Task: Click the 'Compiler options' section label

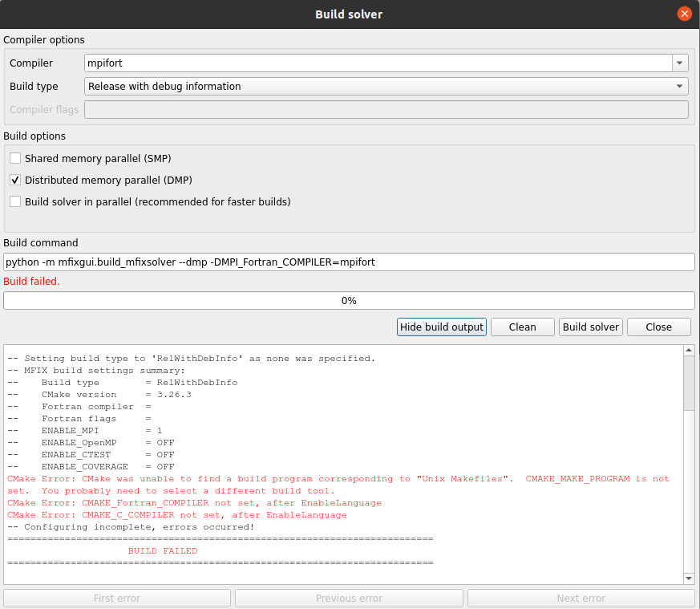Action: [x=44, y=40]
